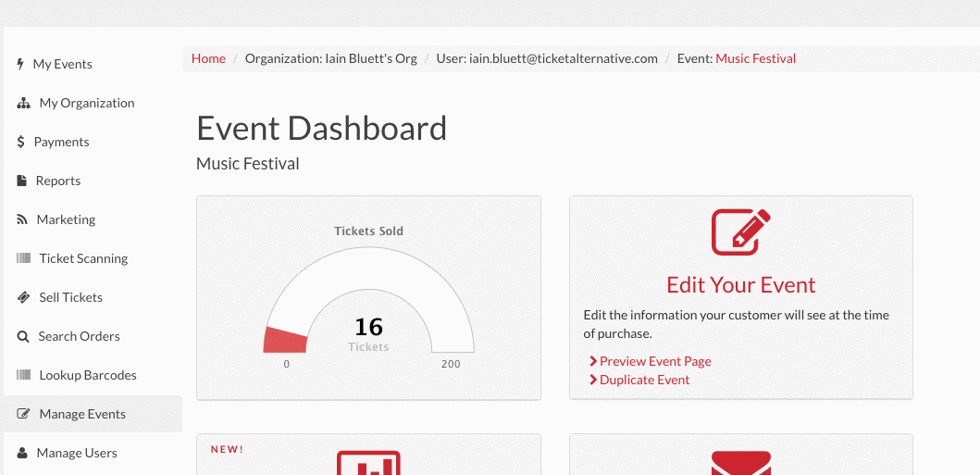Click the dollar sign icon for Payments
The height and width of the screenshot is (475, 980).
21,142
